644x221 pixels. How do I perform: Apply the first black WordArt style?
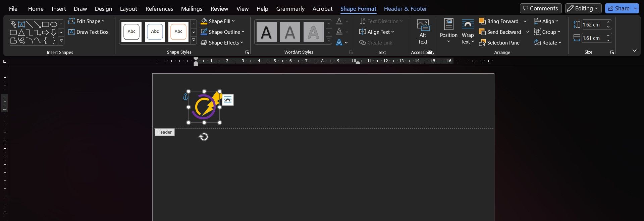point(266,32)
